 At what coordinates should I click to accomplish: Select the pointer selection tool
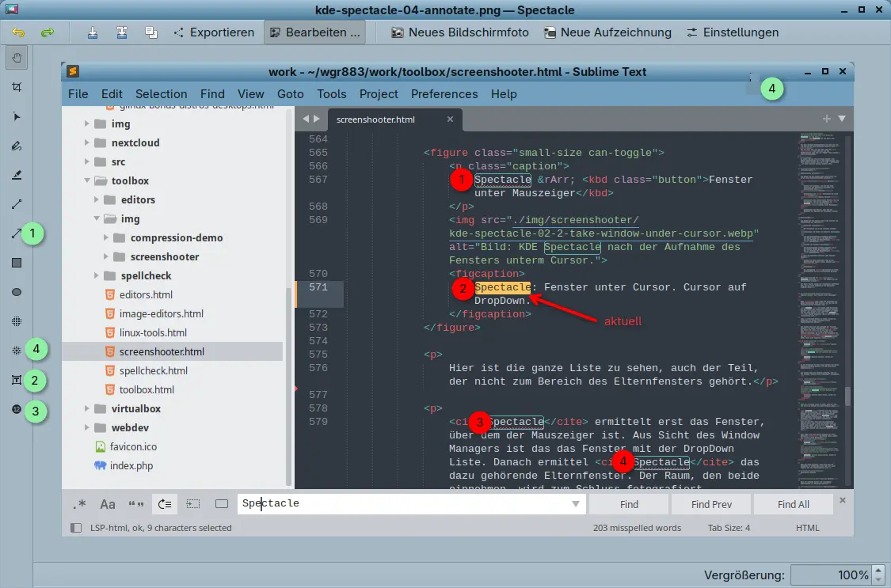pos(17,116)
